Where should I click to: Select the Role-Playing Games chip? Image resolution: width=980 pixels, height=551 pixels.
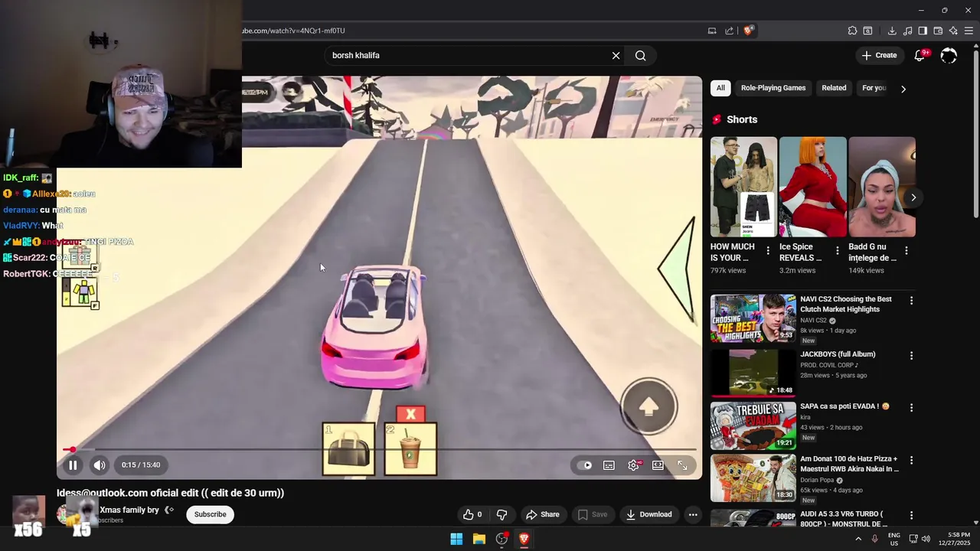[773, 88]
